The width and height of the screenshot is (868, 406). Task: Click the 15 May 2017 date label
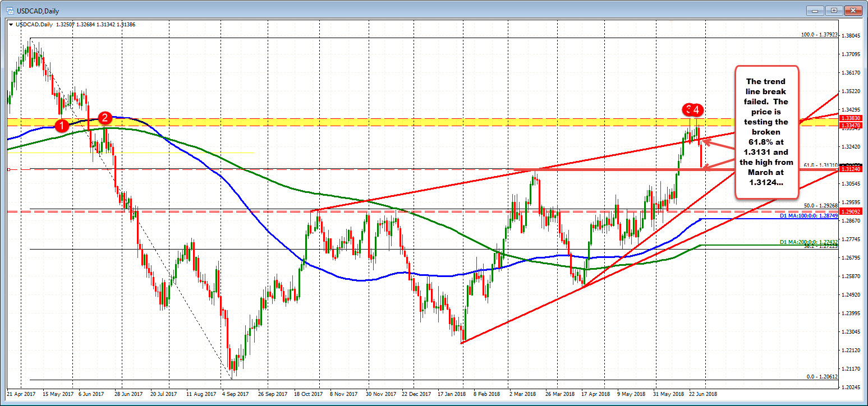click(x=59, y=394)
